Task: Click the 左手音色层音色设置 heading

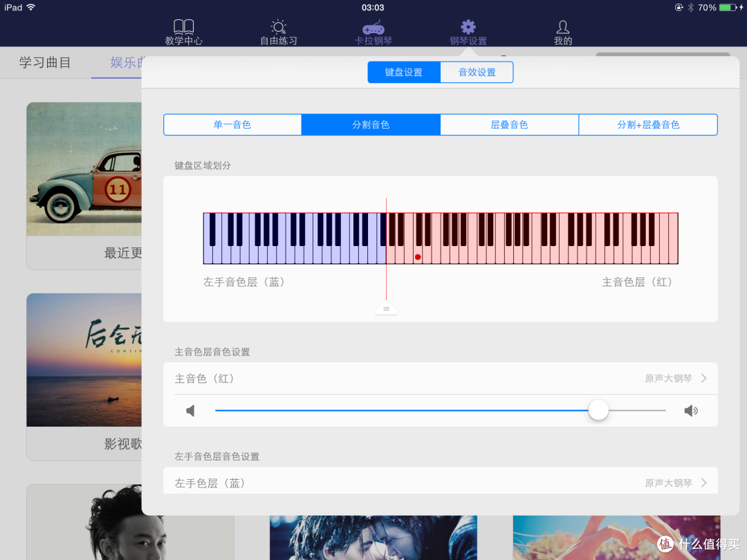Action: tap(216, 457)
